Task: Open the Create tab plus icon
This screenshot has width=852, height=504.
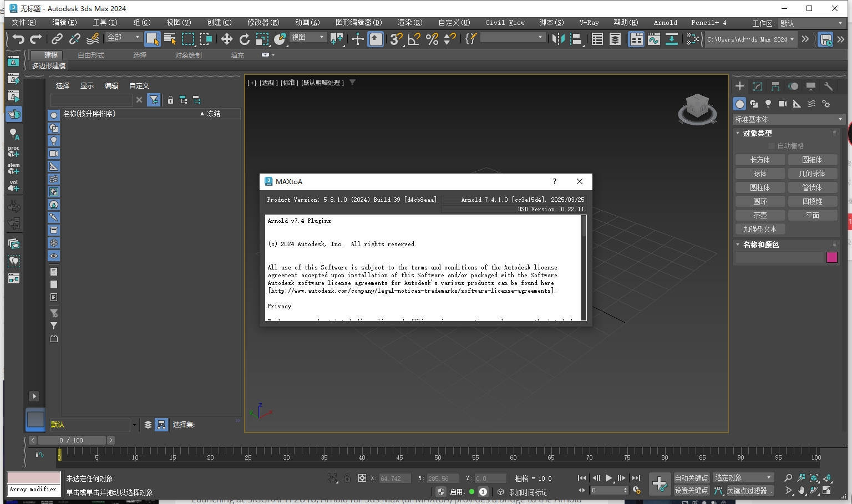Action: click(x=740, y=86)
